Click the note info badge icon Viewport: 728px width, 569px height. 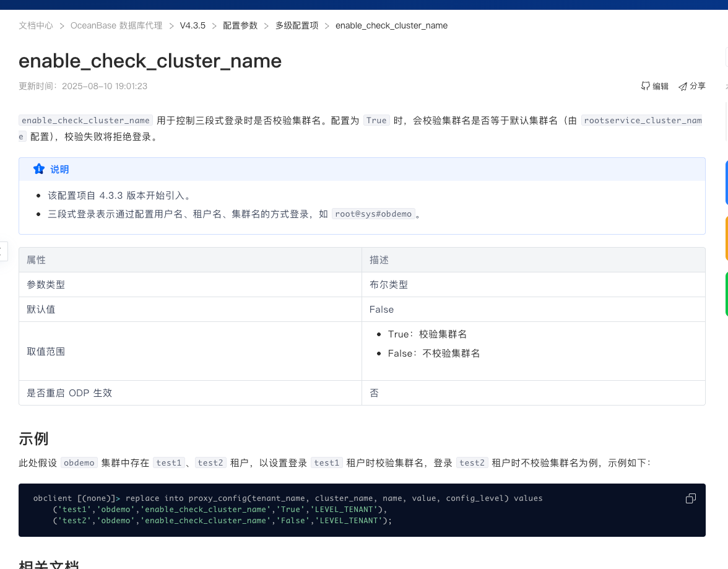pyautogui.click(x=39, y=169)
